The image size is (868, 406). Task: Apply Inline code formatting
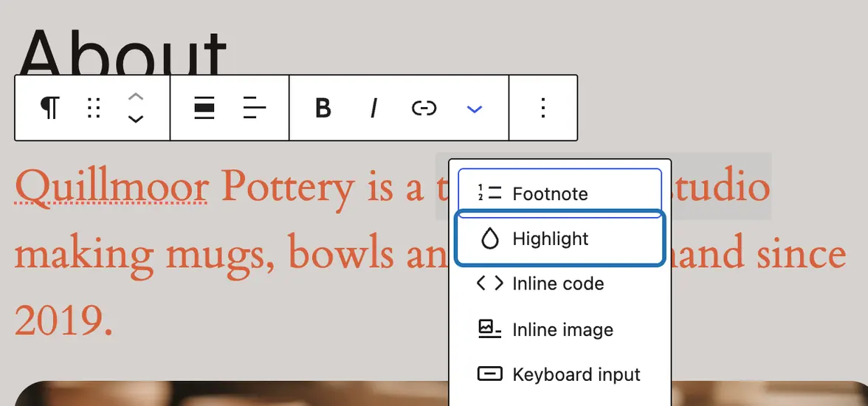click(559, 283)
